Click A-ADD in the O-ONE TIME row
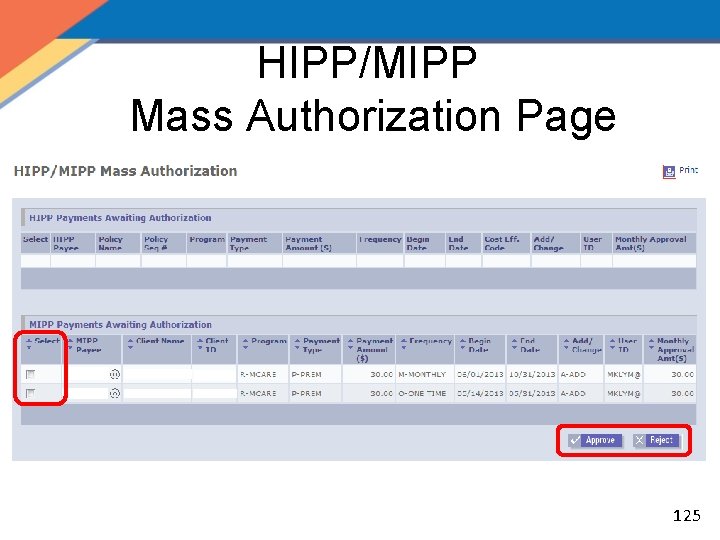 pyautogui.click(x=573, y=394)
